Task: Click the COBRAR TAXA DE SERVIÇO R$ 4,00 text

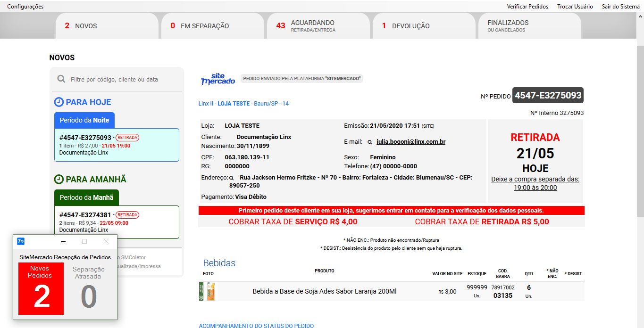Action: click(293, 221)
